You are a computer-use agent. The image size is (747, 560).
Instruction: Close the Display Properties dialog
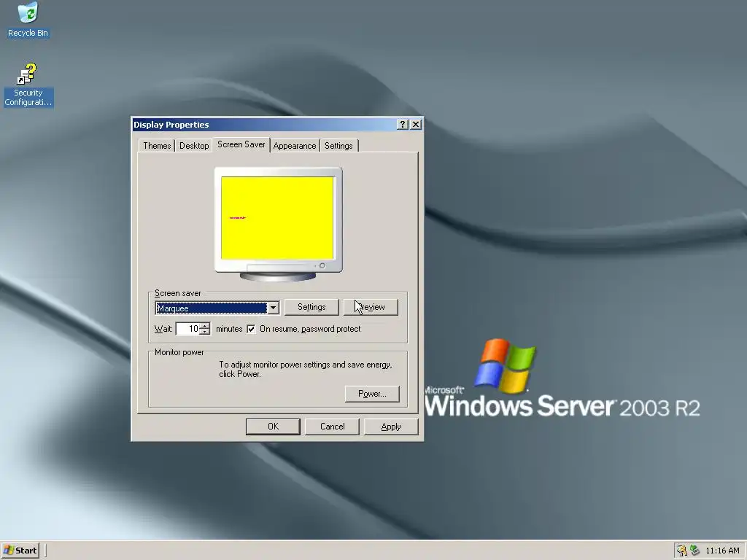416,124
